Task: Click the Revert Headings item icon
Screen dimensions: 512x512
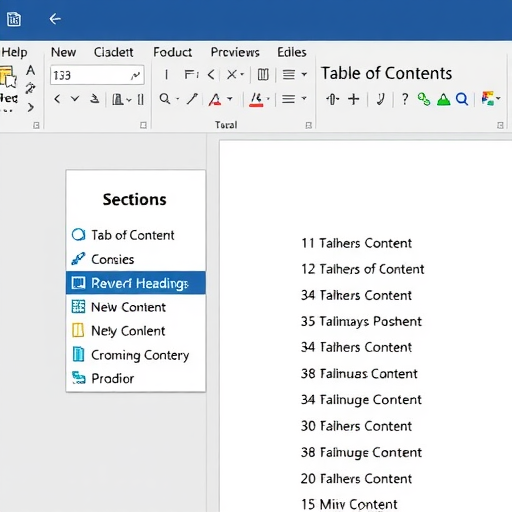Action: 78,283
